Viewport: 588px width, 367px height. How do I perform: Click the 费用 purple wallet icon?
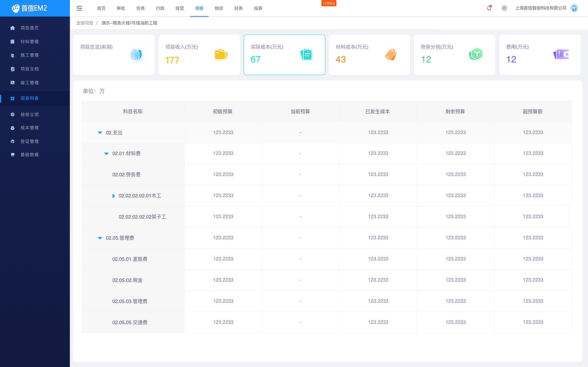[561, 55]
